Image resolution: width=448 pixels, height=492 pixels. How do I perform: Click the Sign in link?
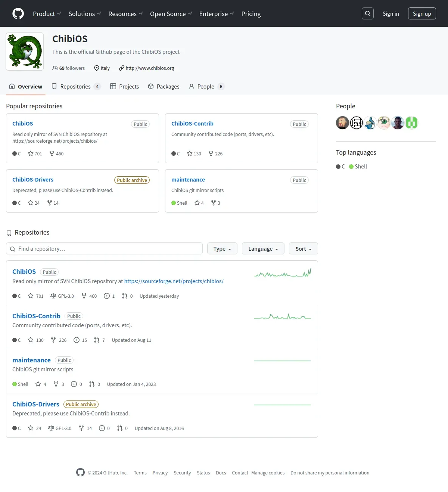[x=391, y=13]
